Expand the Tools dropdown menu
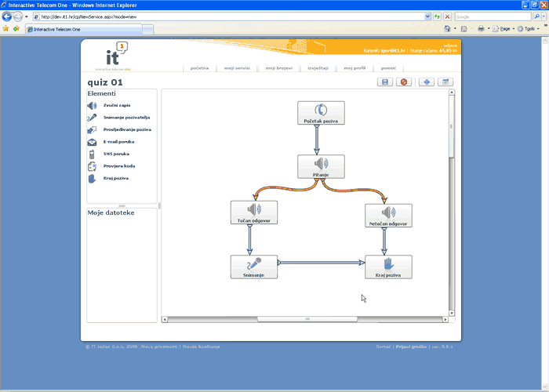The height and width of the screenshot is (392, 549). pyautogui.click(x=529, y=28)
